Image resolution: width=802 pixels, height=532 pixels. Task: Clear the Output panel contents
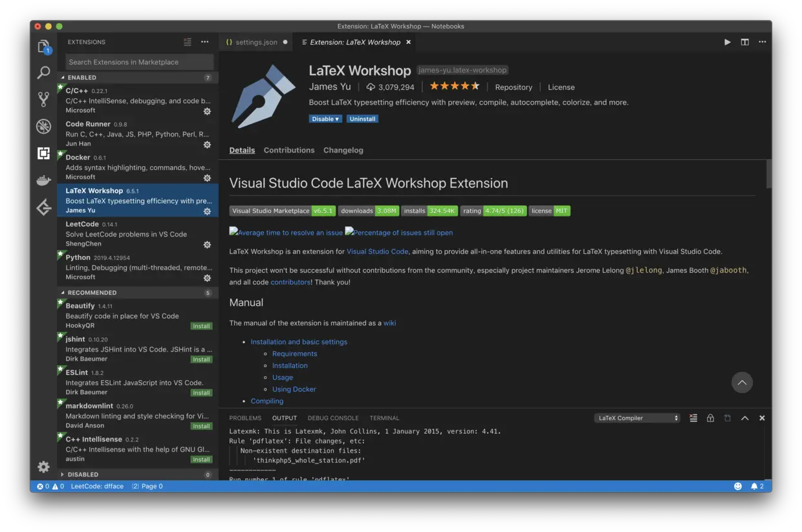tap(693, 418)
